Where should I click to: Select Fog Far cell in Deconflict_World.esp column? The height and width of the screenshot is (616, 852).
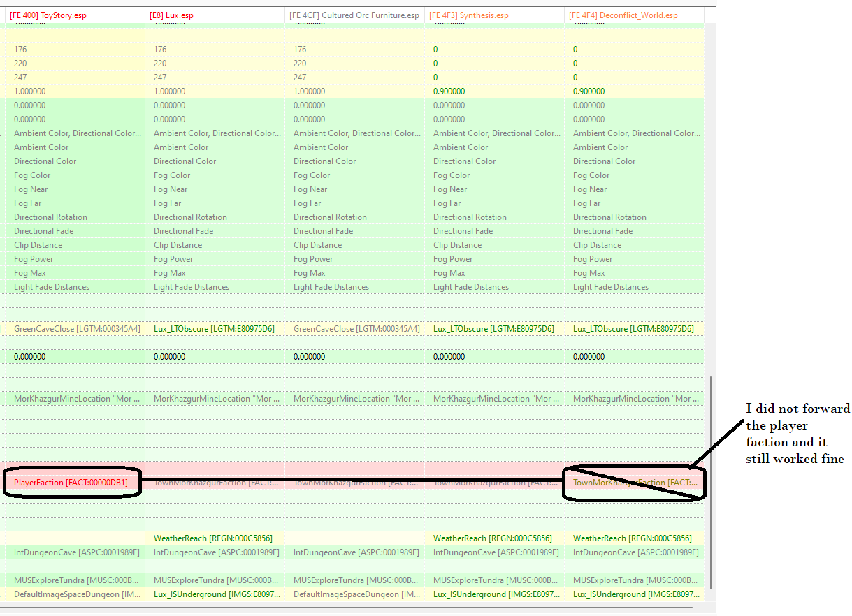click(634, 203)
